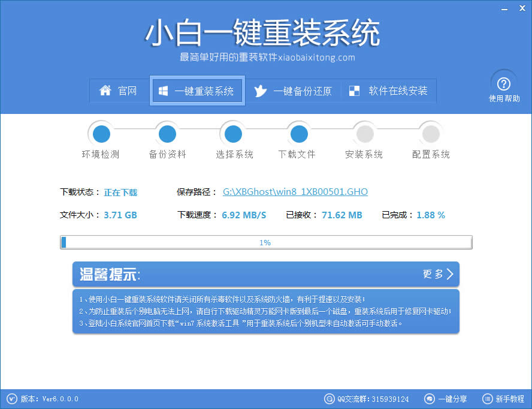Viewport: 532px width, 409px height.
Task: Click the 1% download progress bar
Action: 266,242
